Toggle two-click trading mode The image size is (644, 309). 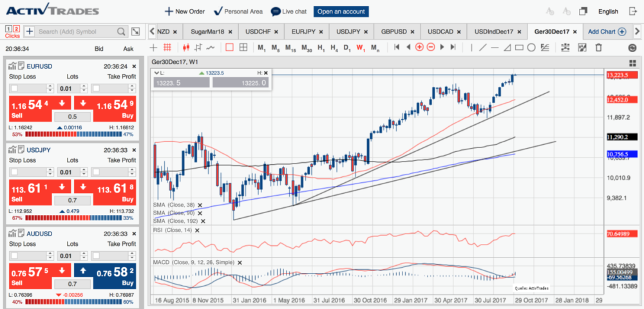point(16,29)
